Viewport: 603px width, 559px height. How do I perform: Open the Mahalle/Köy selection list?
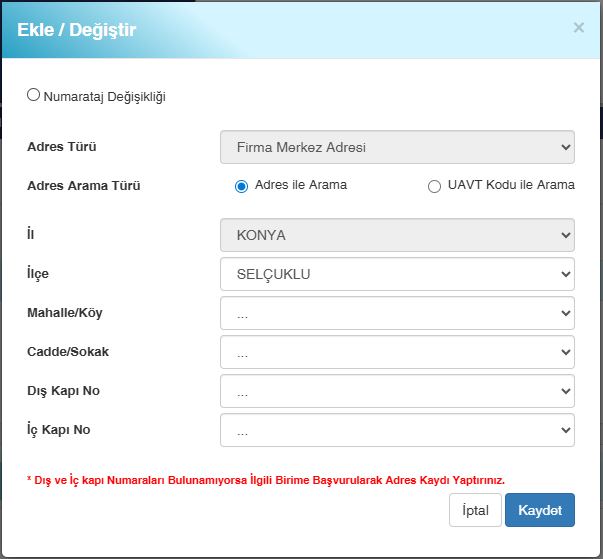[397, 313]
